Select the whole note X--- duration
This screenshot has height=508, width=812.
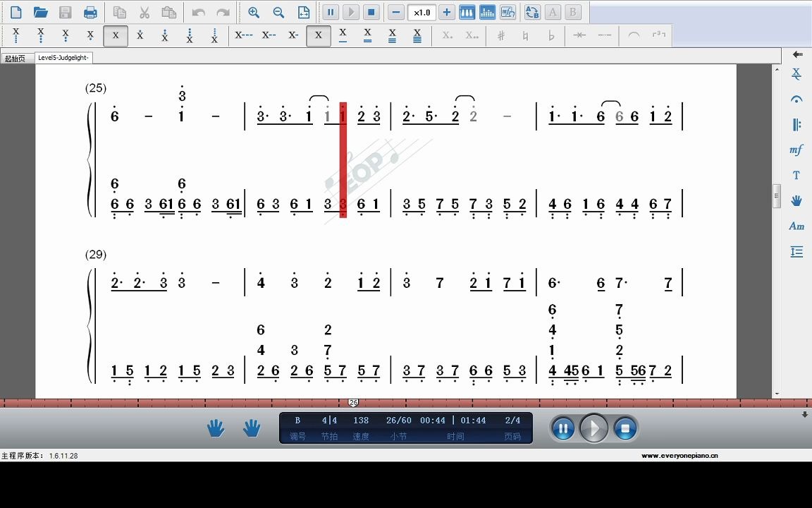[243, 35]
